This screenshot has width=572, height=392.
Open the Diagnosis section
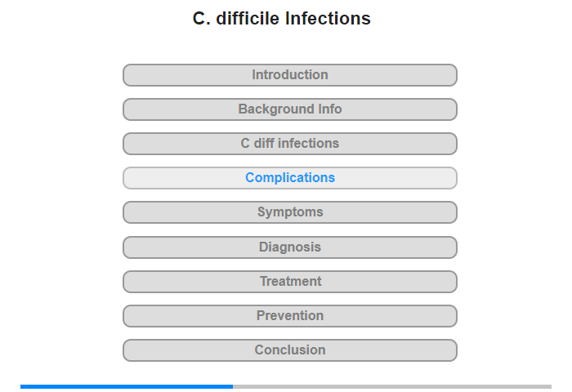click(289, 247)
